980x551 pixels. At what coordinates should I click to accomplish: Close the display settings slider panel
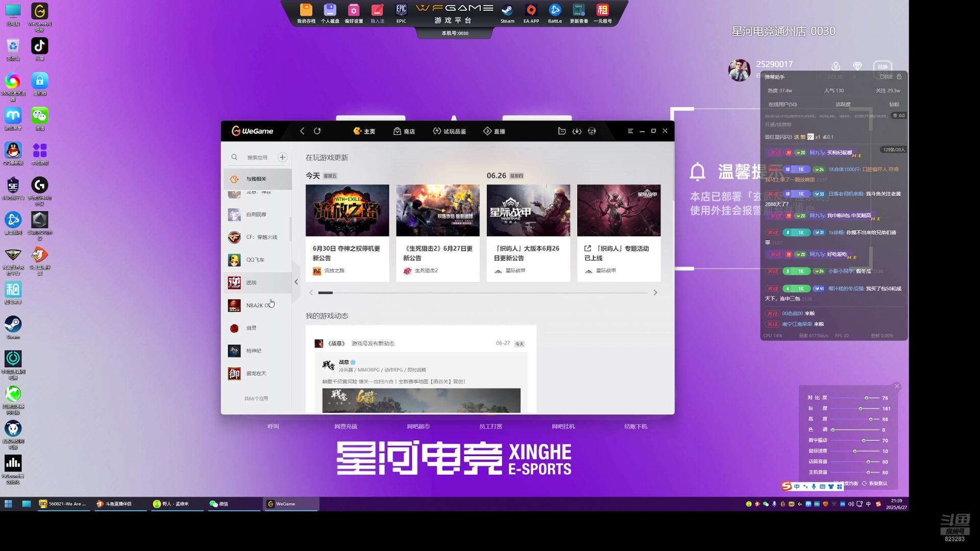(897, 386)
